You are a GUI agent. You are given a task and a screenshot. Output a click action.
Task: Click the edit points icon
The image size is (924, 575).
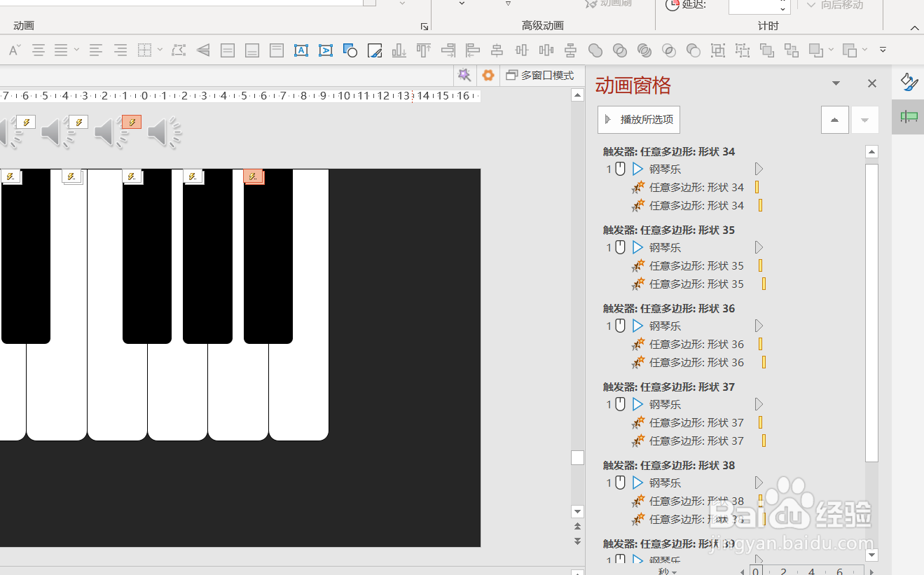coord(179,50)
